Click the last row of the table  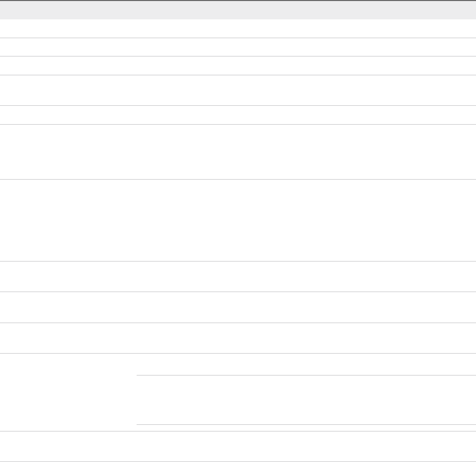coord(238,446)
